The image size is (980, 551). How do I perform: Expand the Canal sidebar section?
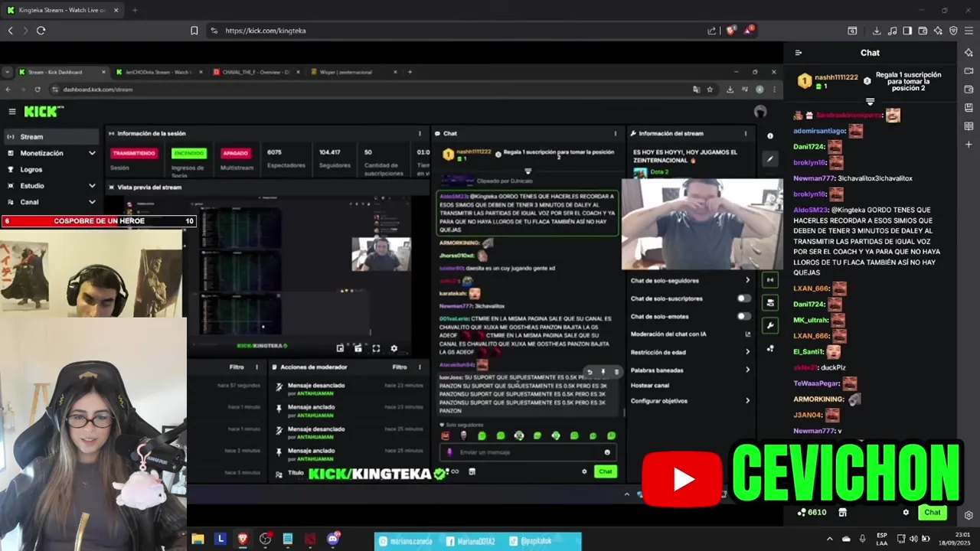(x=51, y=202)
